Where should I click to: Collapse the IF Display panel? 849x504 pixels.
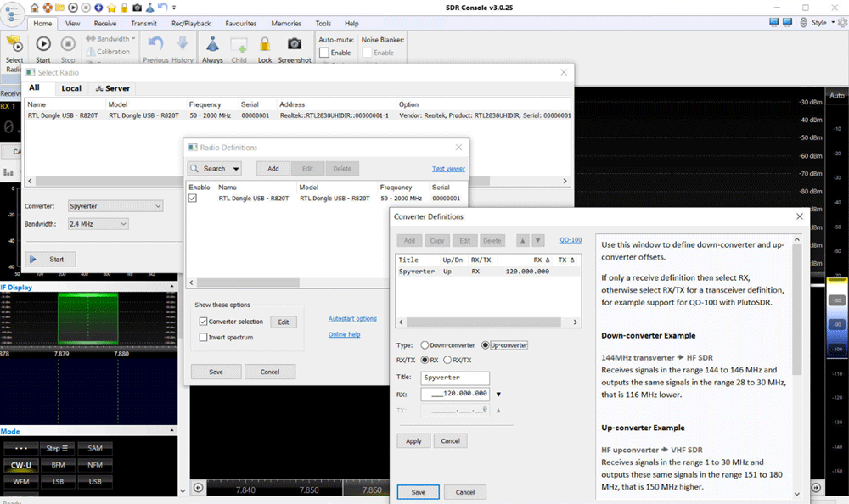[x=172, y=287]
